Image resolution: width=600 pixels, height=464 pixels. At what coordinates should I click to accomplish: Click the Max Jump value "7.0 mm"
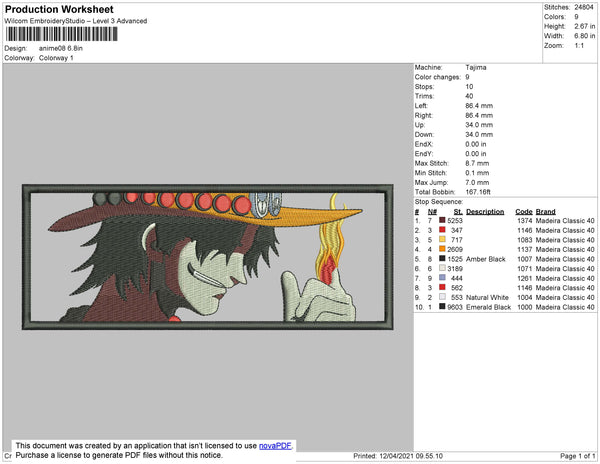477,182
